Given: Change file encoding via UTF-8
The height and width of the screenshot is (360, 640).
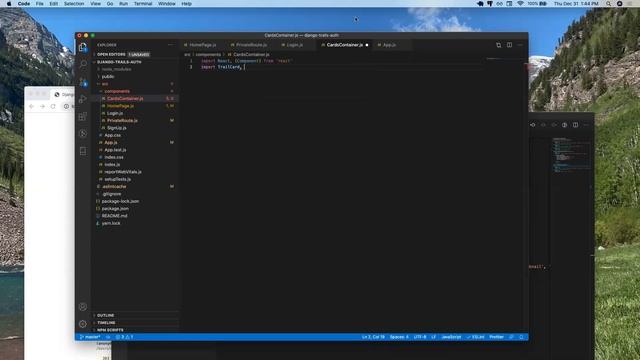Looking at the screenshot, I should 420,337.
